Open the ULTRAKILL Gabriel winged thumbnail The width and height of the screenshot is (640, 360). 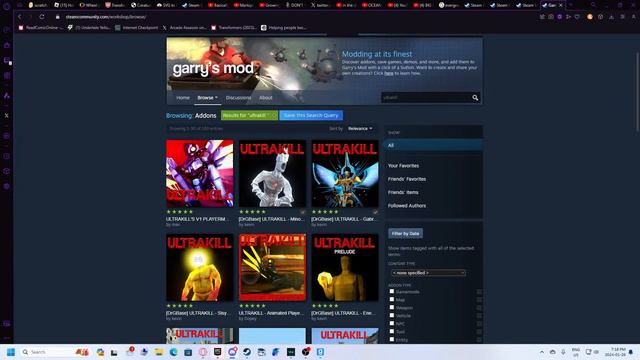345,173
